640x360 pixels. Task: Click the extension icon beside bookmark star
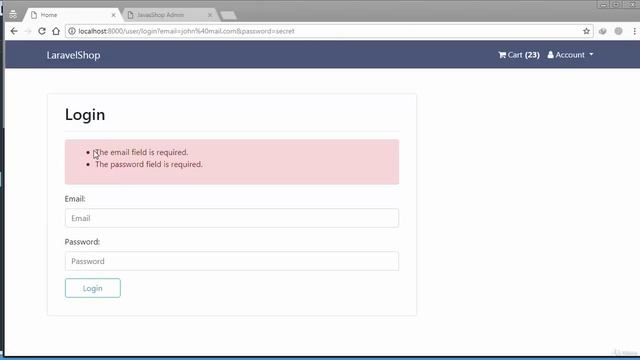602,31
